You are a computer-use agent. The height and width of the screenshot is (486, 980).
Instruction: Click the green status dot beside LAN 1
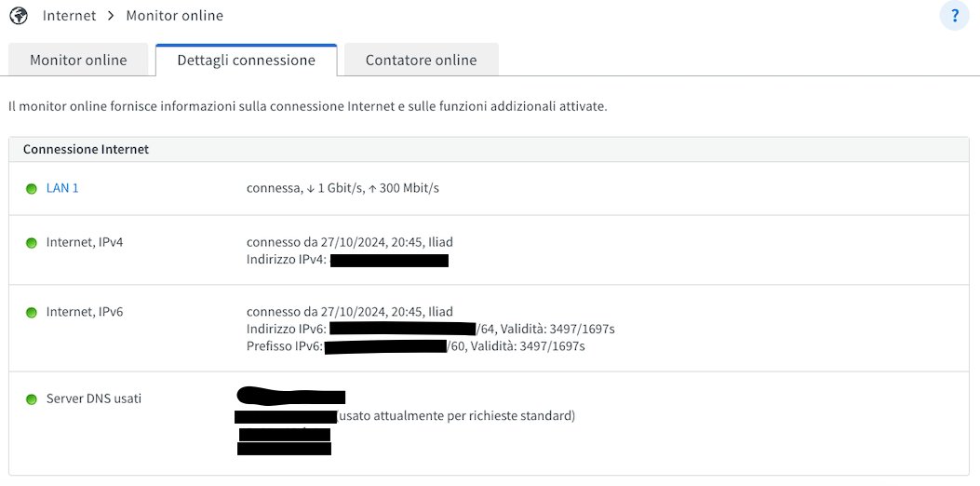[x=32, y=189]
